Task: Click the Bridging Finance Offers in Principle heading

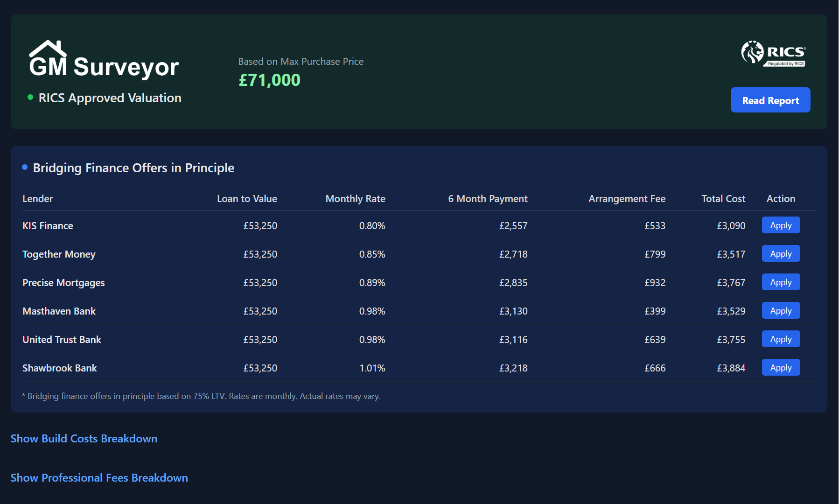Action: click(133, 168)
